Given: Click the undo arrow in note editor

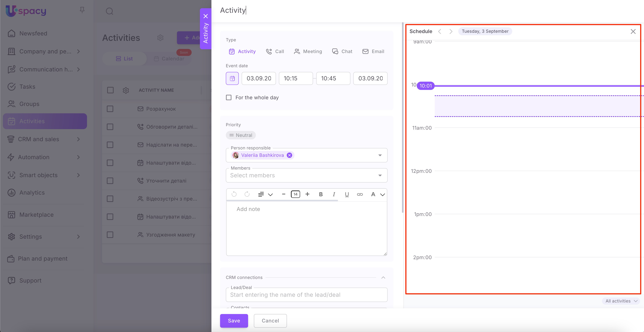Looking at the screenshot, I should (234, 194).
